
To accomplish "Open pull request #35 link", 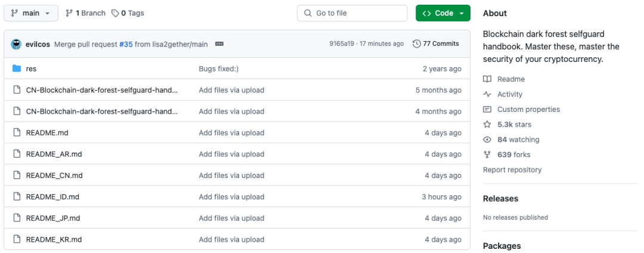I will coord(126,44).
